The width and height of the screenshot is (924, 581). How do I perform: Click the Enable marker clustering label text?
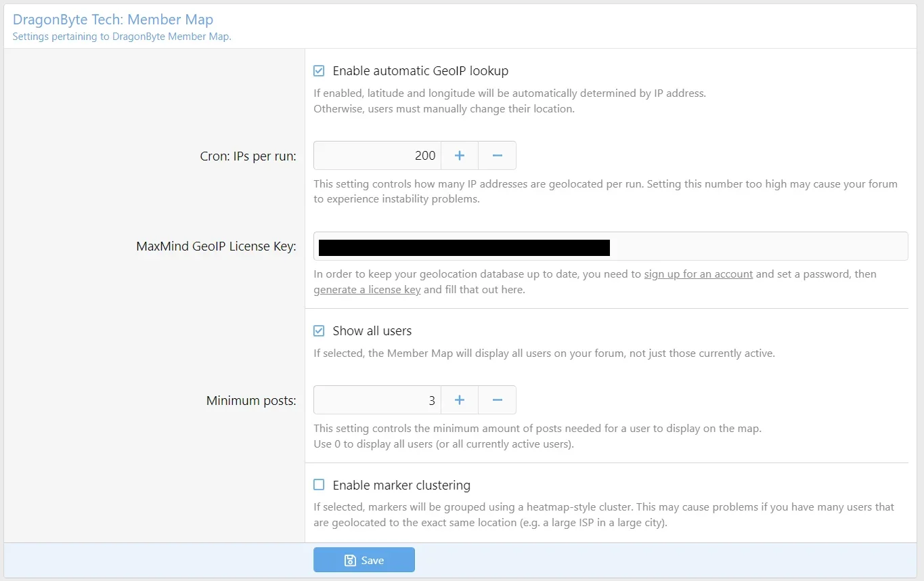click(401, 485)
